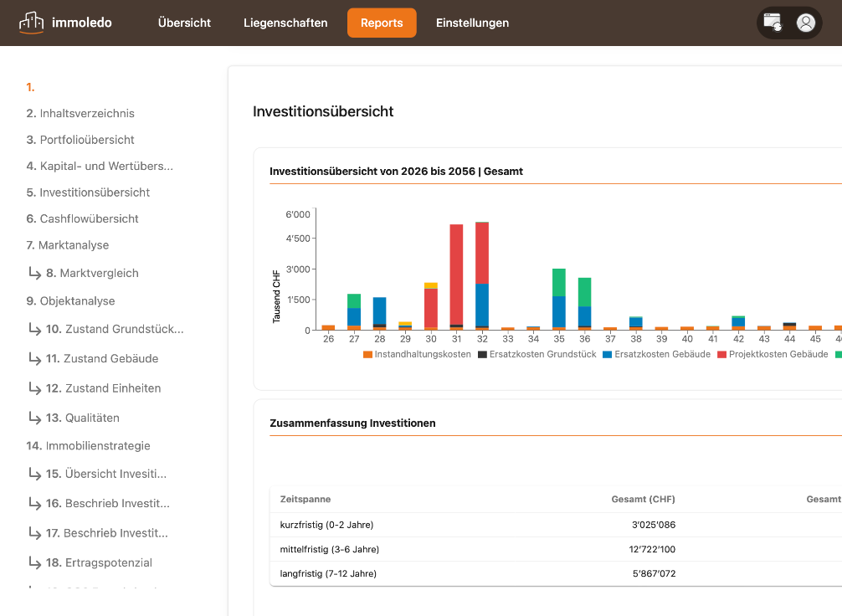Open the Einstellungen tab
This screenshot has height=616, width=842.
472,23
